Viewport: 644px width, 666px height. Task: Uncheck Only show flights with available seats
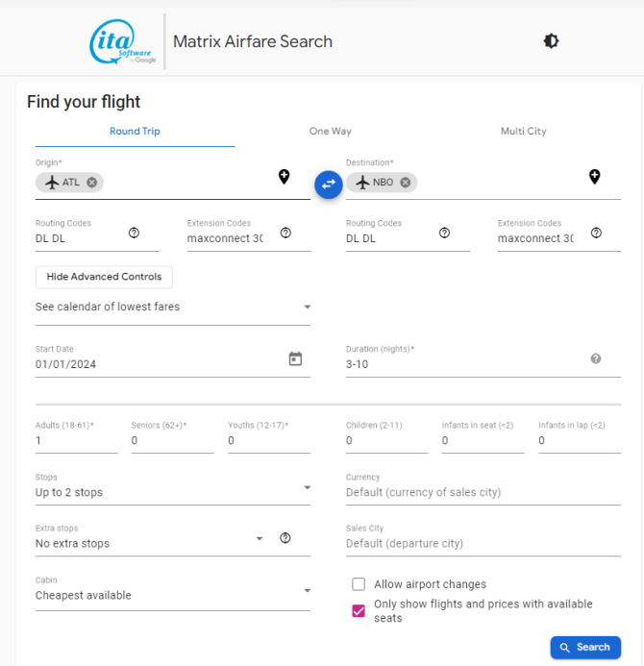coord(359,611)
